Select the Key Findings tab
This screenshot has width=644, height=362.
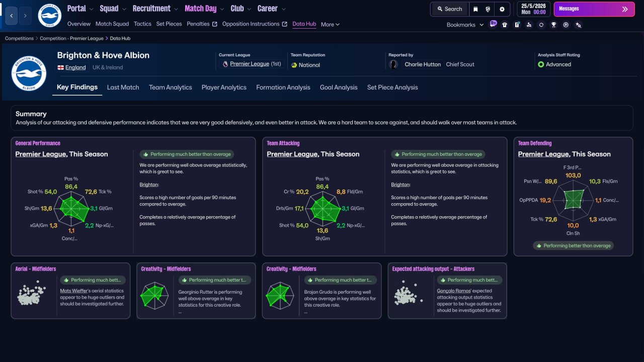[x=77, y=87]
